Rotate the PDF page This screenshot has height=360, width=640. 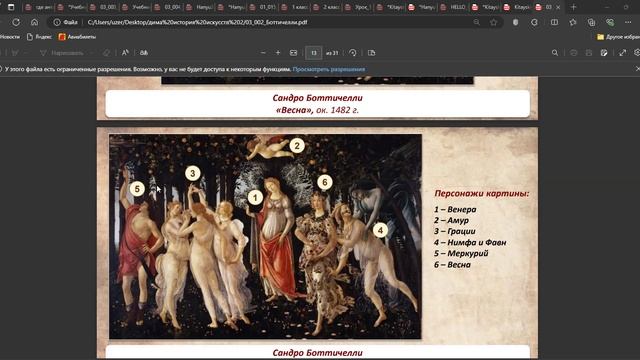(x=353, y=53)
